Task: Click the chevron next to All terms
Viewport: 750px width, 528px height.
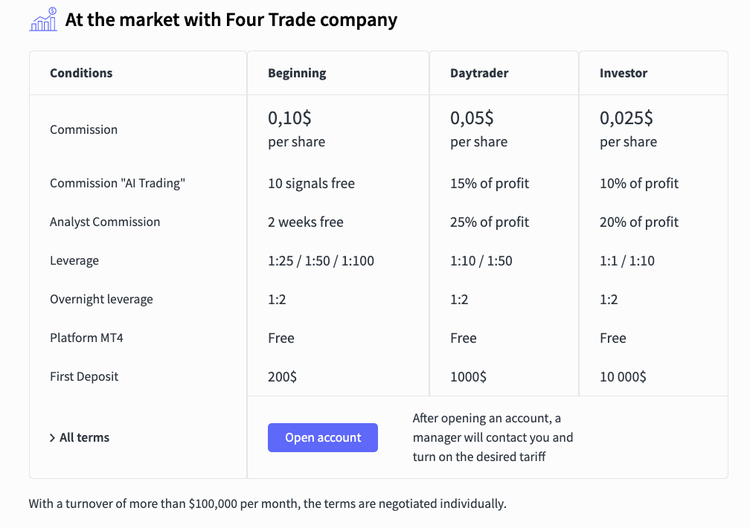Action: coord(52,438)
